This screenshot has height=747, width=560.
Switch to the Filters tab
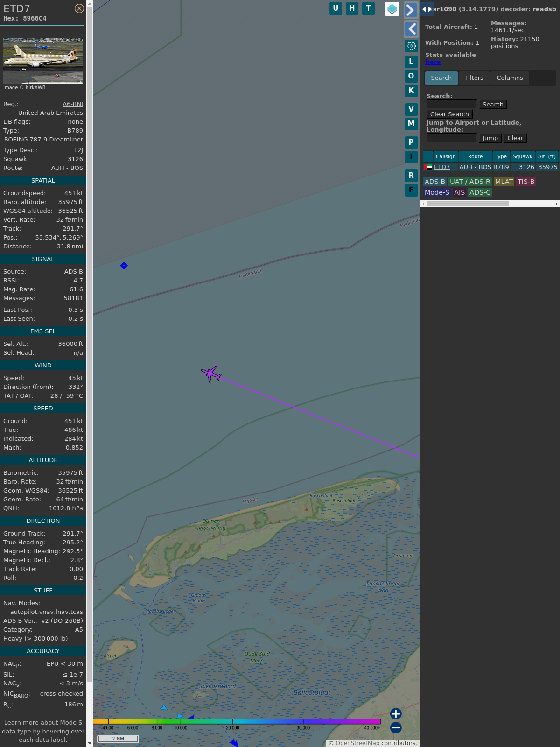pos(474,78)
